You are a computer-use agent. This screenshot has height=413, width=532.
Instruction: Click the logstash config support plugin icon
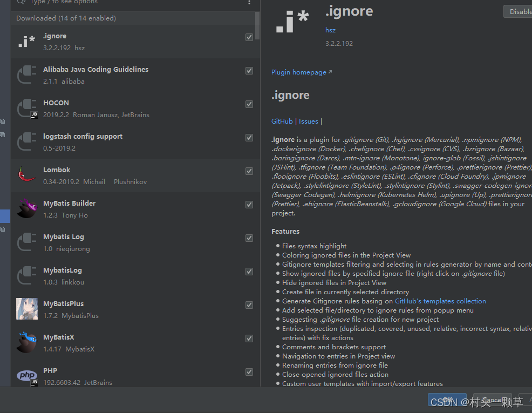[x=27, y=141]
